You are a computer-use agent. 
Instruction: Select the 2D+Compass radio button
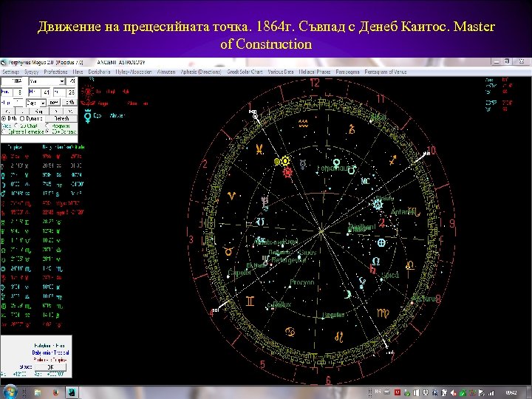(x=47, y=132)
